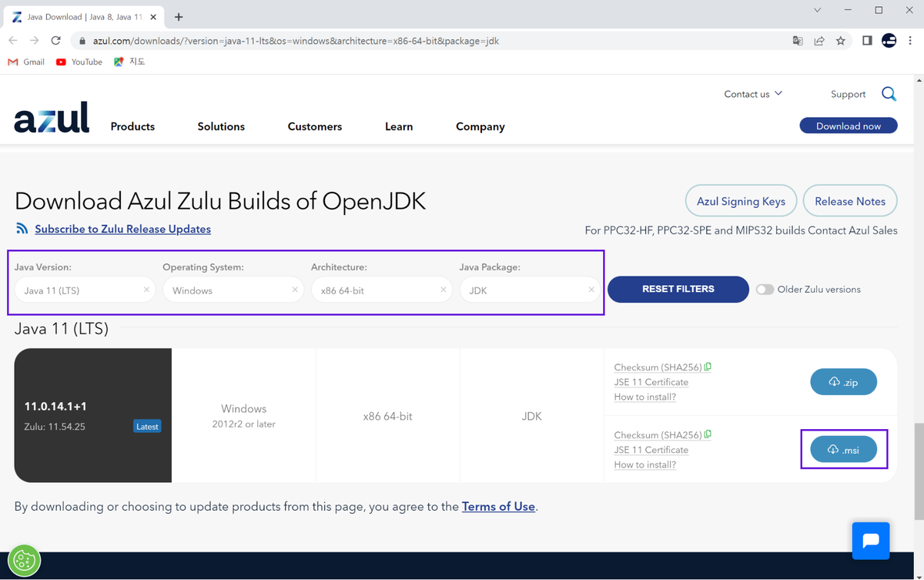Click the page vertical scrollbar thumb
The width and height of the screenshot is (924, 580).
[918, 471]
